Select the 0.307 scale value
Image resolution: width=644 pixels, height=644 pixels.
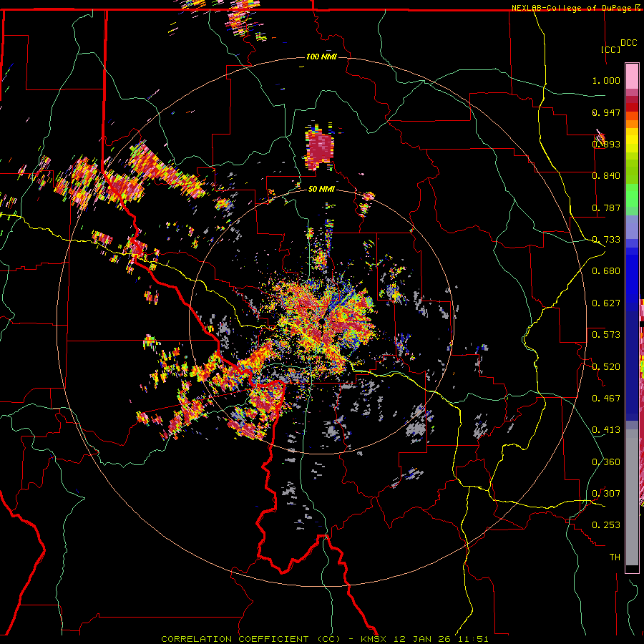pyautogui.click(x=606, y=494)
